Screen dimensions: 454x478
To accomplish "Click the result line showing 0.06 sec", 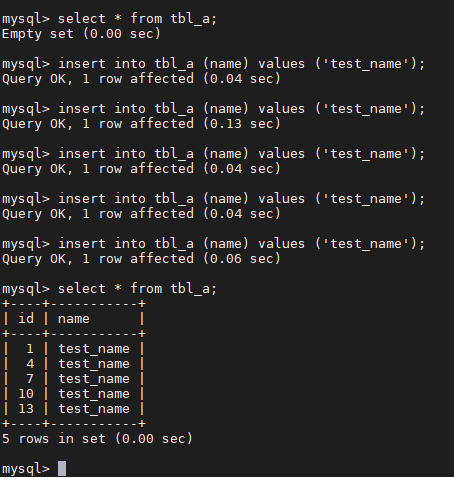I will pos(141,259).
